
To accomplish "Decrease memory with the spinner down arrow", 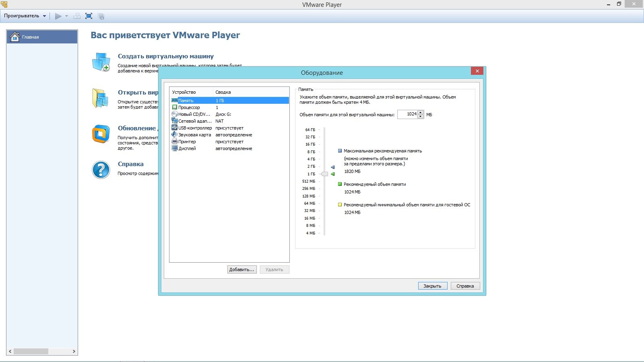I will click(421, 117).
